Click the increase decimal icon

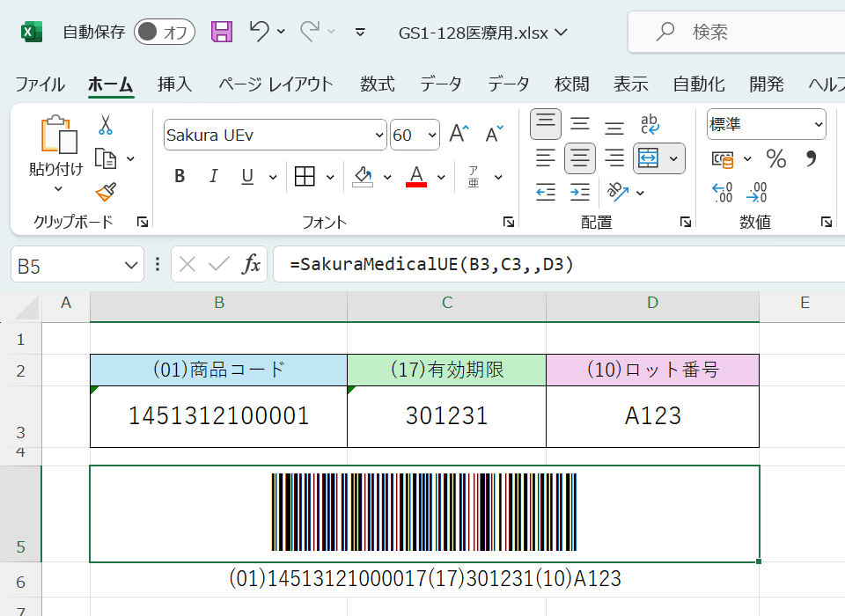coord(722,193)
